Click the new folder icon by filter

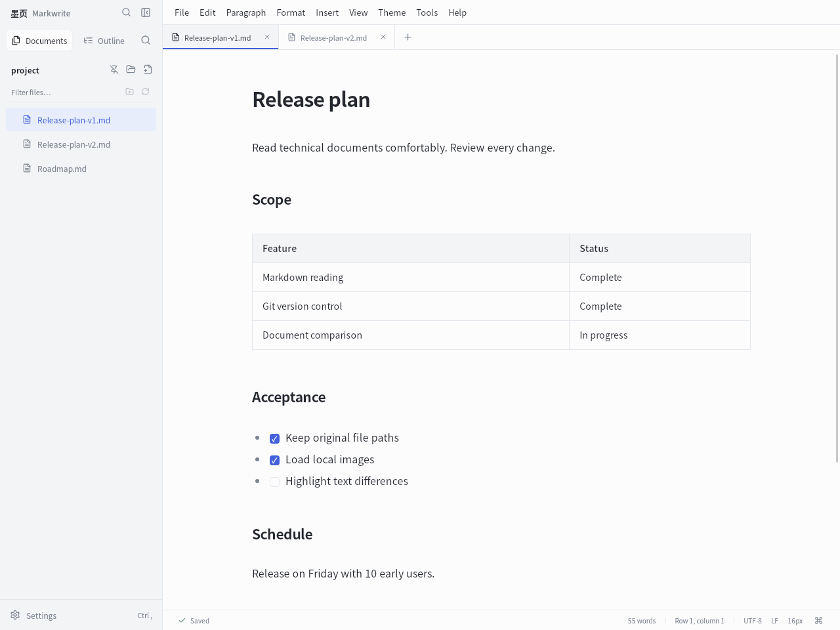click(x=129, y=92)
